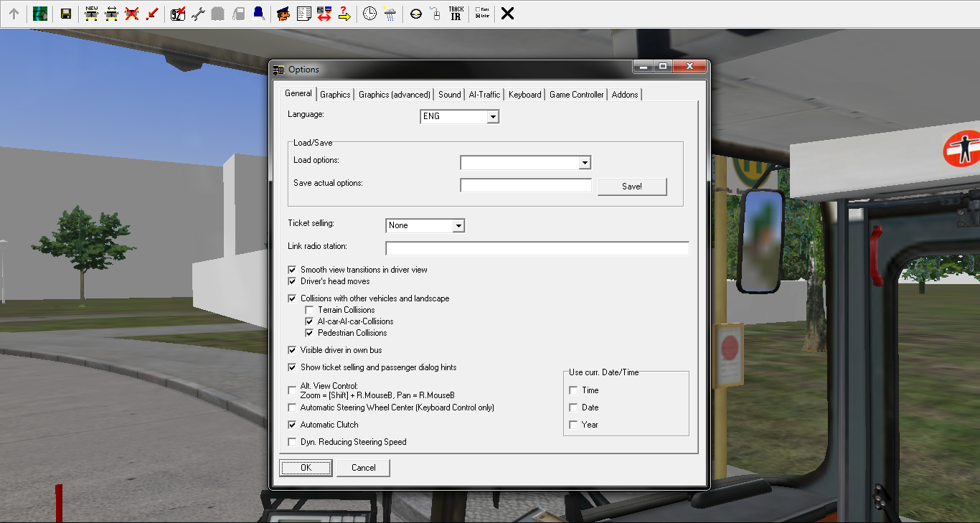Viewport: 980px width, 523px height.
Task: Click the NEW bus toolbar icon
Action: pyautogui.click(x=91, y=14)
